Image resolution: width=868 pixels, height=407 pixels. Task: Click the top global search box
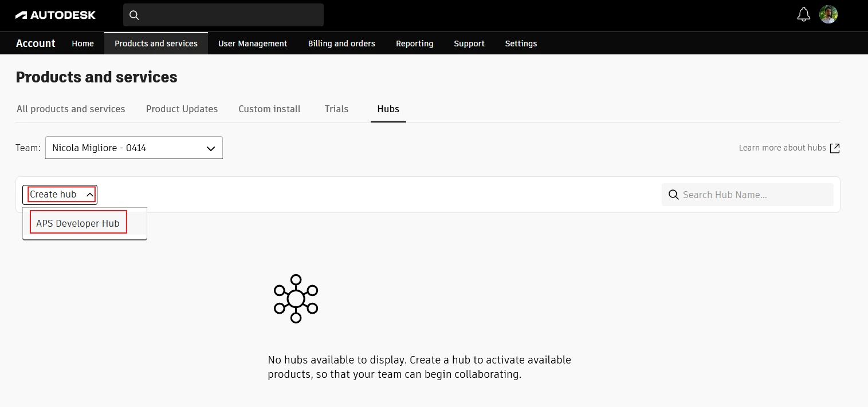[x=229, y=15]
